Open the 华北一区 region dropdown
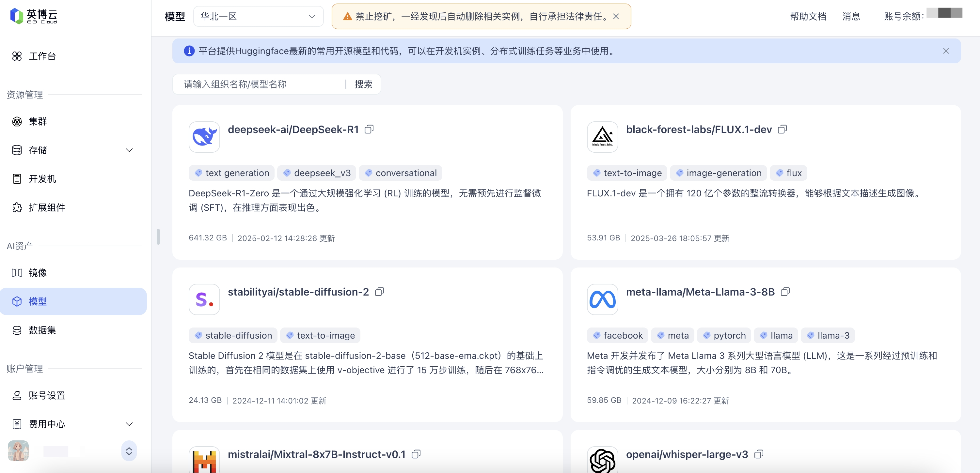 coord(258,16)
